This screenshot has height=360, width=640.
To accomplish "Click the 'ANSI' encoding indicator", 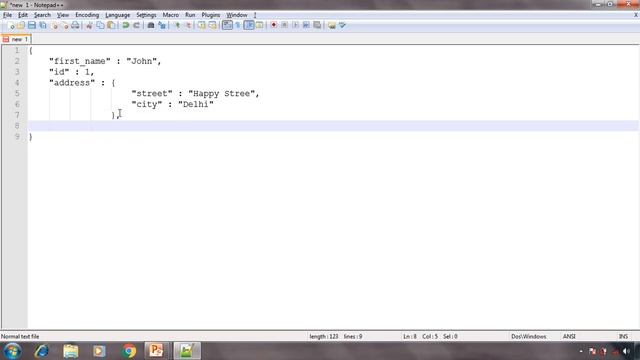I will click(x=569, y=337).
